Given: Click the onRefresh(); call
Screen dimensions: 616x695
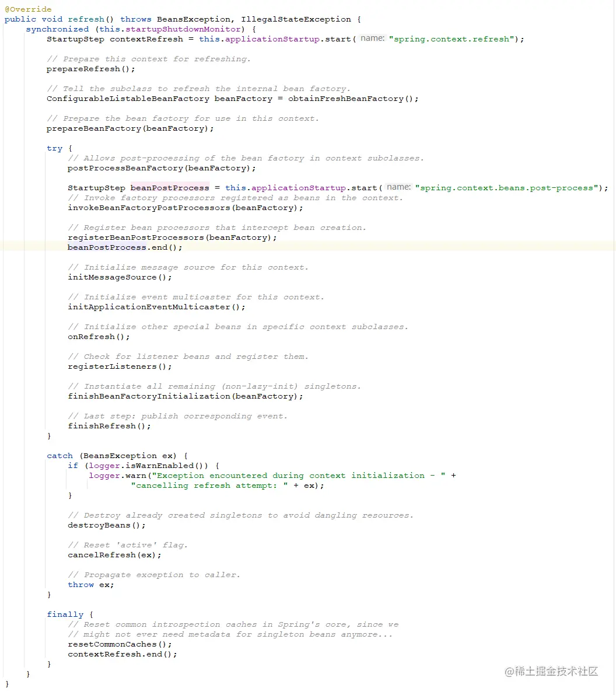Looking at the screenshot, I should (x=99, y=337).
